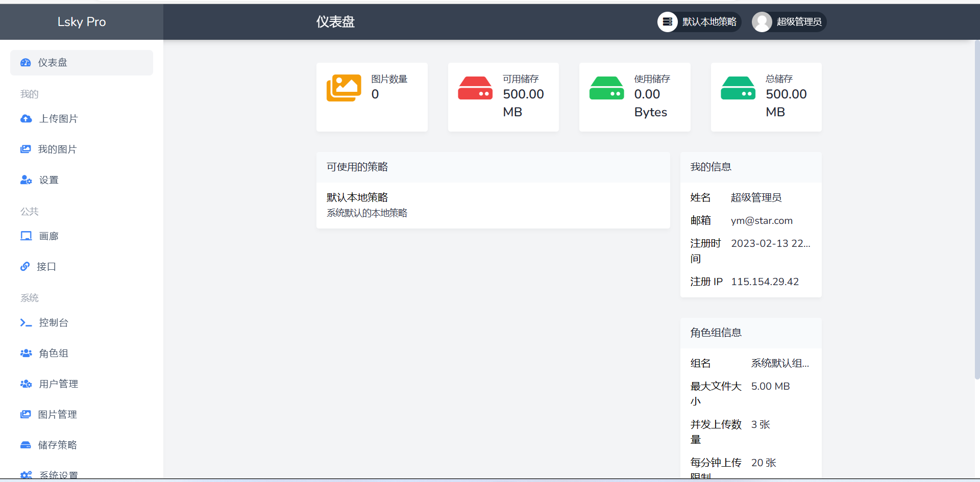The width and height of the screenshot is (980, 482).
Task: Click the My Images picture icon
Action: pos(26,149)
